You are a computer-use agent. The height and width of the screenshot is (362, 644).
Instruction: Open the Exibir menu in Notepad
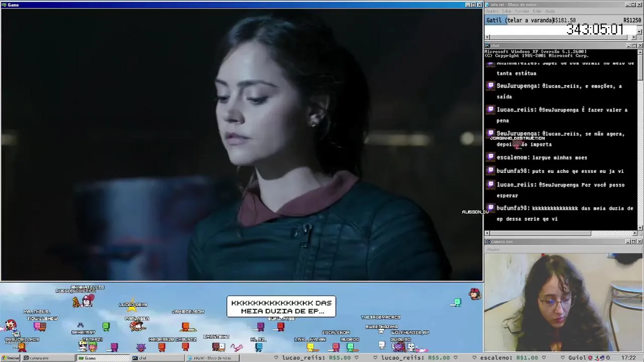coord(537,11)
